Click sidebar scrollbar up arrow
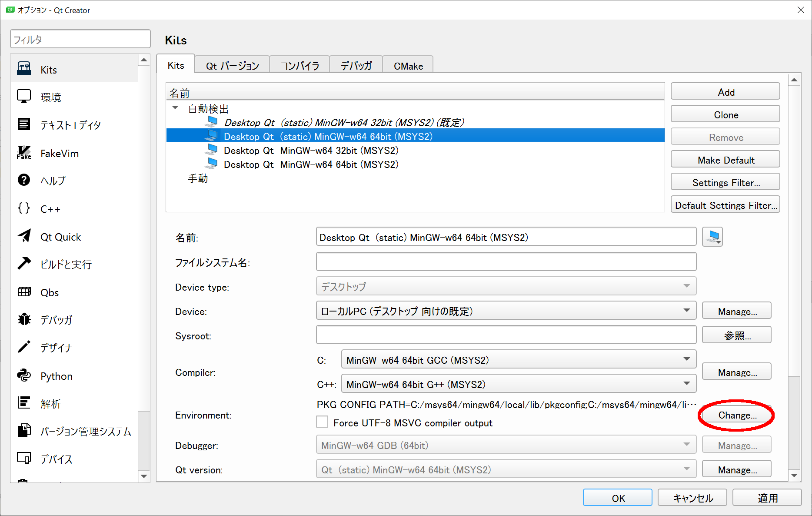The width and height of the screenshot is (812, 516). (x=144, y=60)
